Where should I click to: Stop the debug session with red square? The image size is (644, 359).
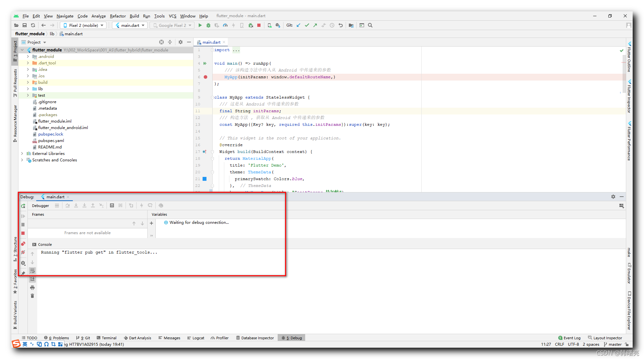coord(23,233)
